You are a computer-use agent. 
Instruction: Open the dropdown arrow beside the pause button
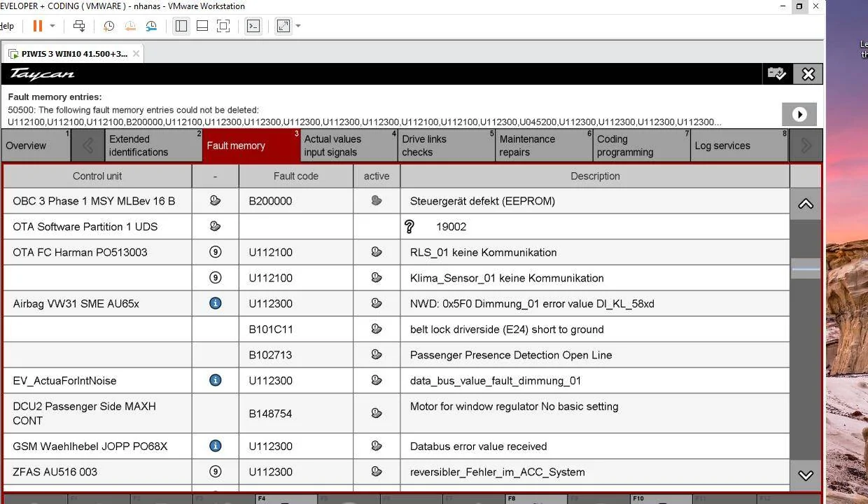tap(52, 26)
